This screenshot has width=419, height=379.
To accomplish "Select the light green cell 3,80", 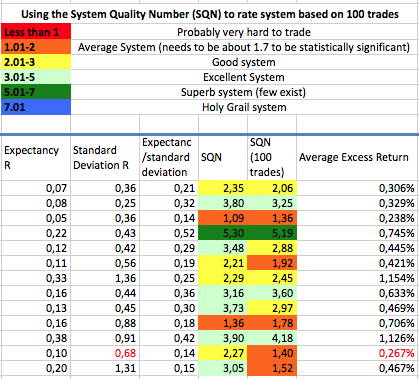I will click(x=223, y=203).
